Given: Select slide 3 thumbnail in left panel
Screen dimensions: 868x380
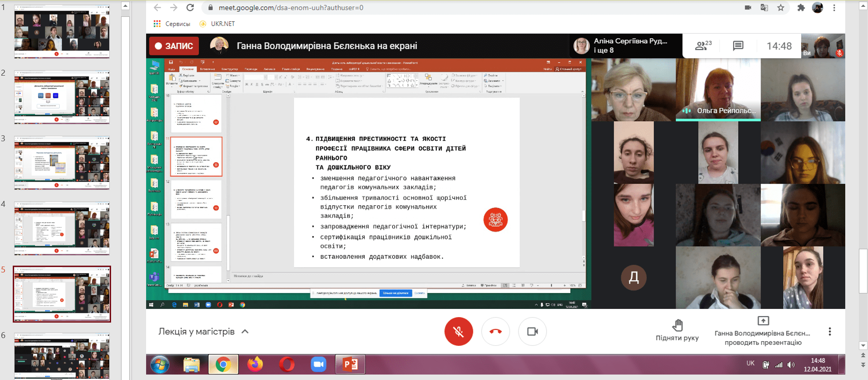Looking at the screenshot, I should [x=62, y=163].
